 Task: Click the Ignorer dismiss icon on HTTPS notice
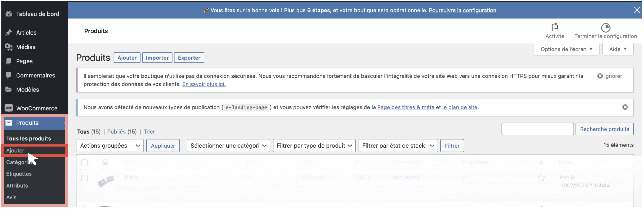tap(600, 76)
